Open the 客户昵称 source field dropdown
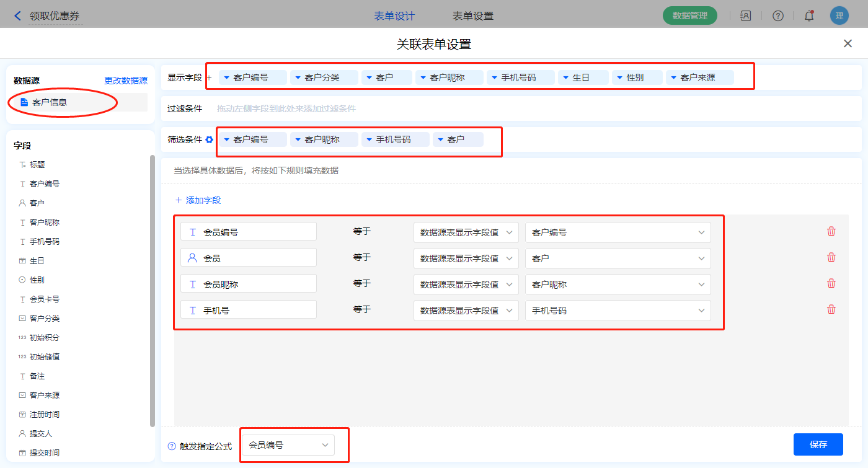Viewport: 868px width, 468px height. 618,285
